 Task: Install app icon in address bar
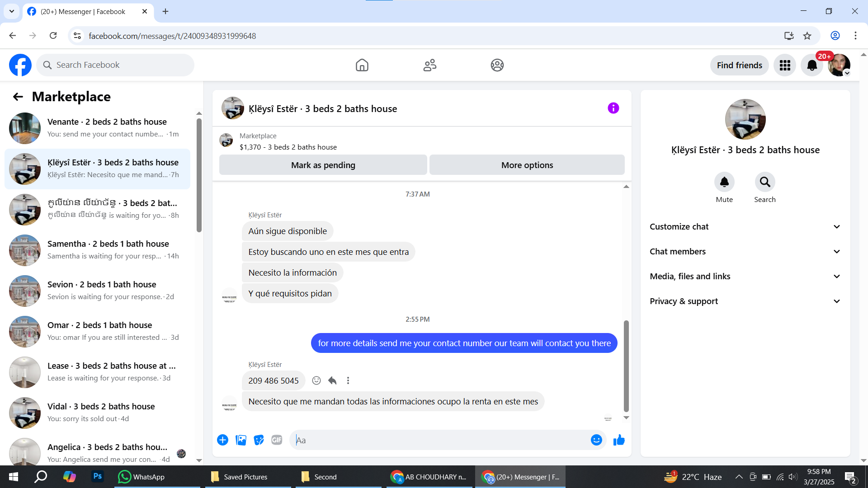pyautogui.click(x=789, y=36)
